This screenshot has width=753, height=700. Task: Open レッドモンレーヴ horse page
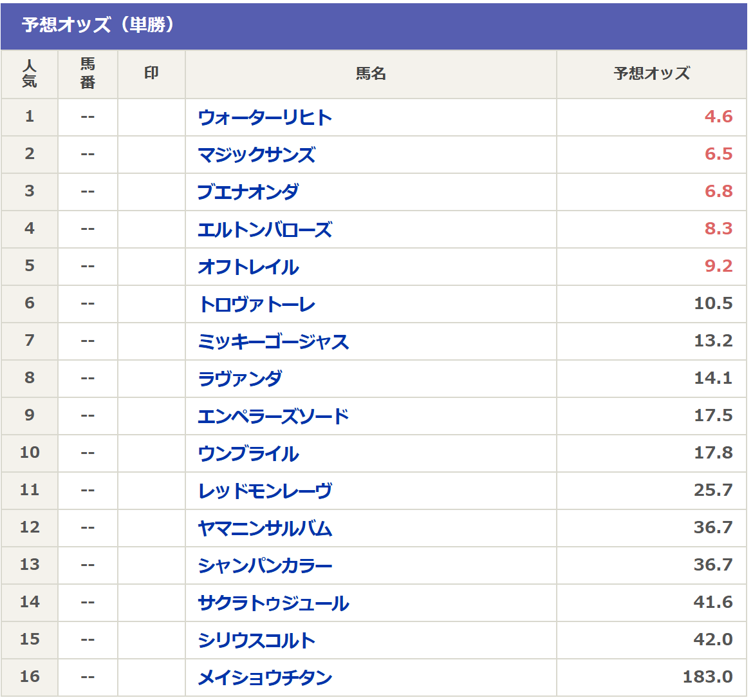click(265, 491)
